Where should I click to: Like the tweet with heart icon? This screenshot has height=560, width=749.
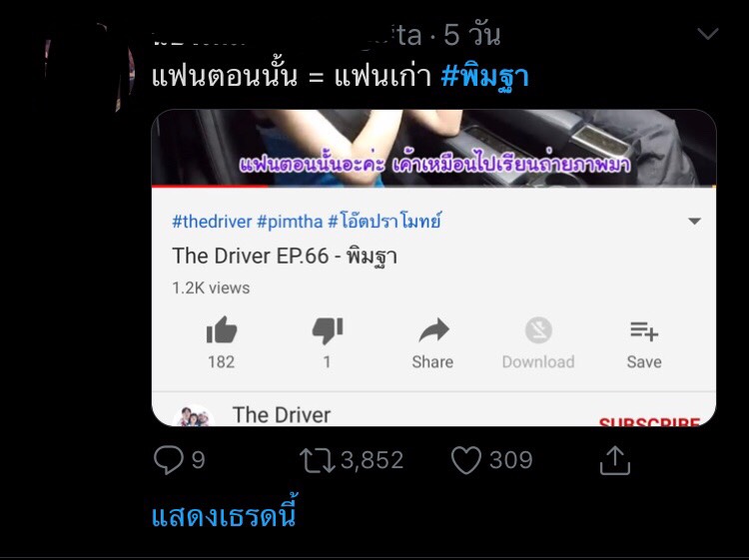click(x=466, y=460)
